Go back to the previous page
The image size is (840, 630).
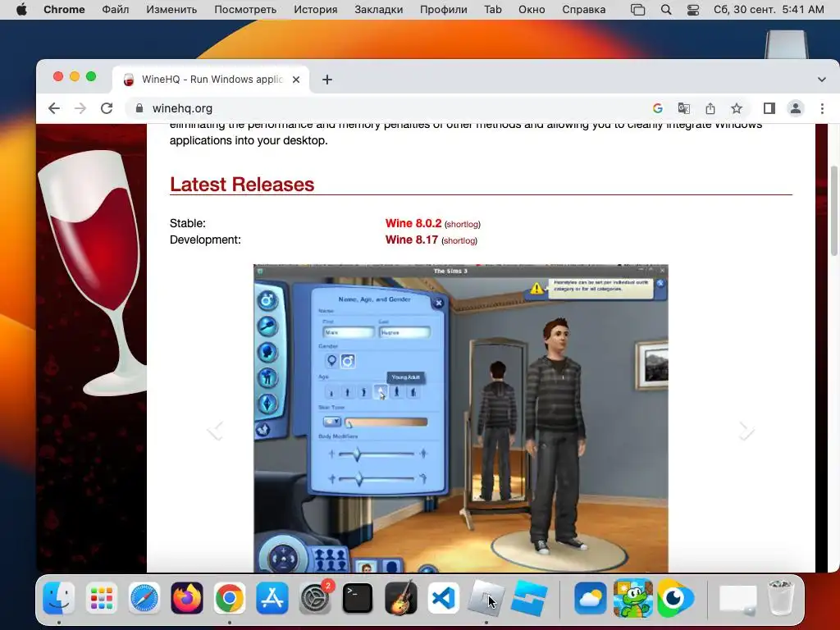click(x=53, y=108)
